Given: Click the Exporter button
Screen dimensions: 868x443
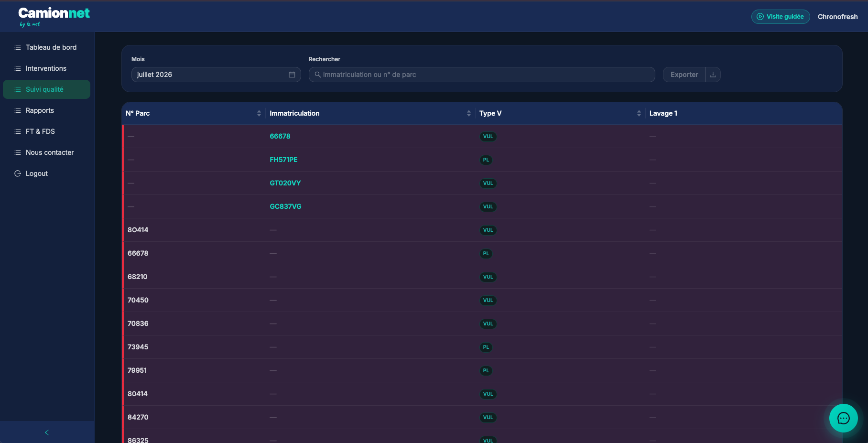Looking at the screenshot, I should click(x=684, y=75).
